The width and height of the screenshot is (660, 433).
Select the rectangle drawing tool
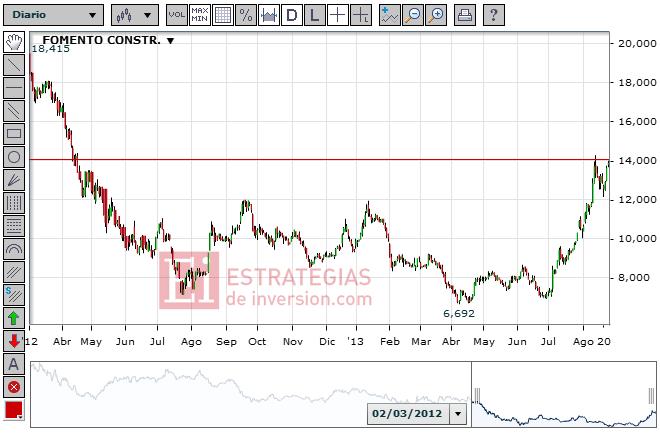(14, 134)
